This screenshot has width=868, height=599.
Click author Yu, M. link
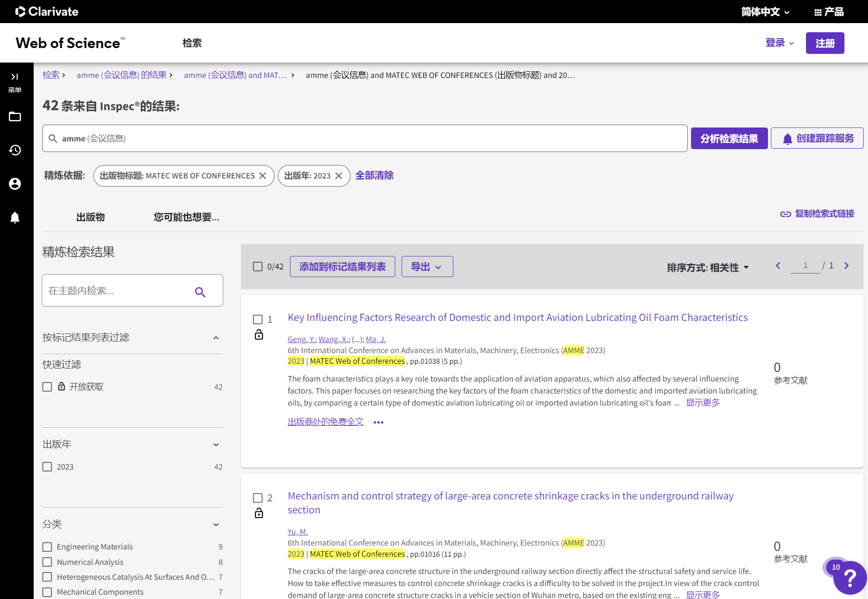pos(298,532)
